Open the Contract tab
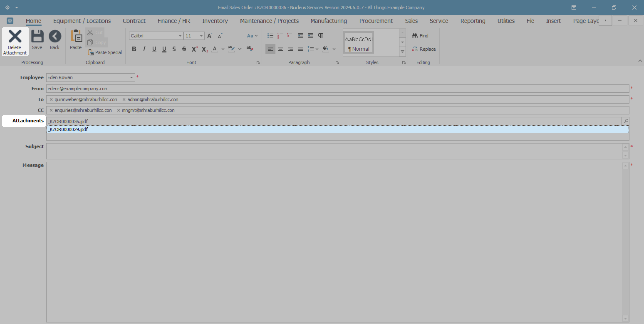Viewport: 644px width, 324px height. [x=134, y=21]
